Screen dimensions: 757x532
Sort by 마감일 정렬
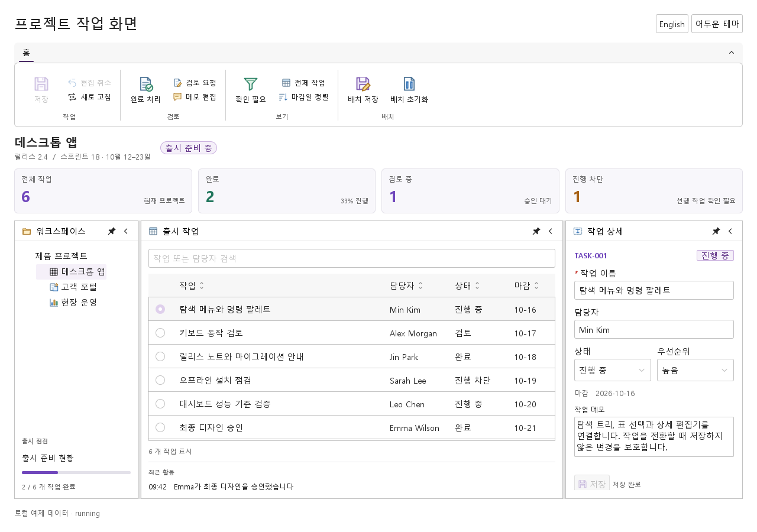tap(303, 97)
